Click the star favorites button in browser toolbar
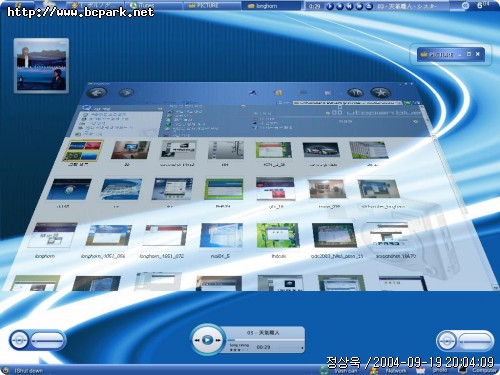500x375 pixels. pos(380,93)
